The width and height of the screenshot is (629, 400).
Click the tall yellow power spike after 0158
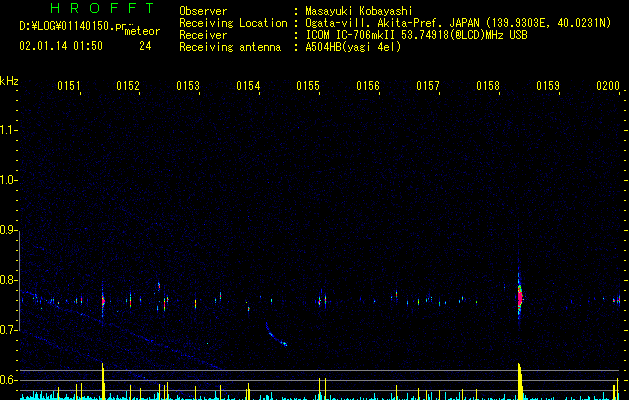pos(520,381)
